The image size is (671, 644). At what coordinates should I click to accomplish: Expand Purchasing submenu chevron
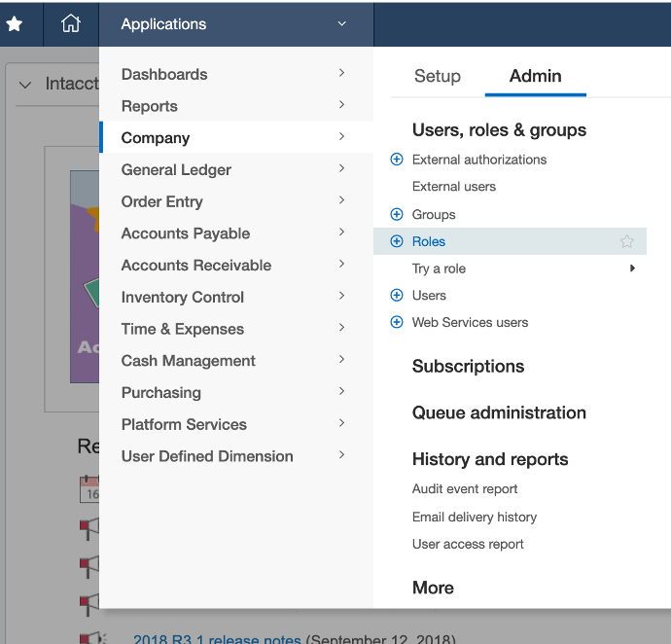[341, 391]
